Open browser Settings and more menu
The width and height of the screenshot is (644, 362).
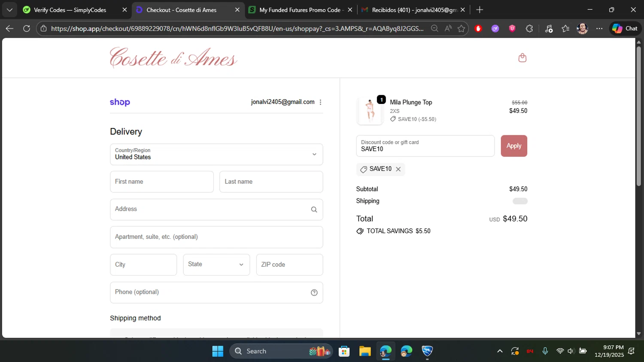599,28
